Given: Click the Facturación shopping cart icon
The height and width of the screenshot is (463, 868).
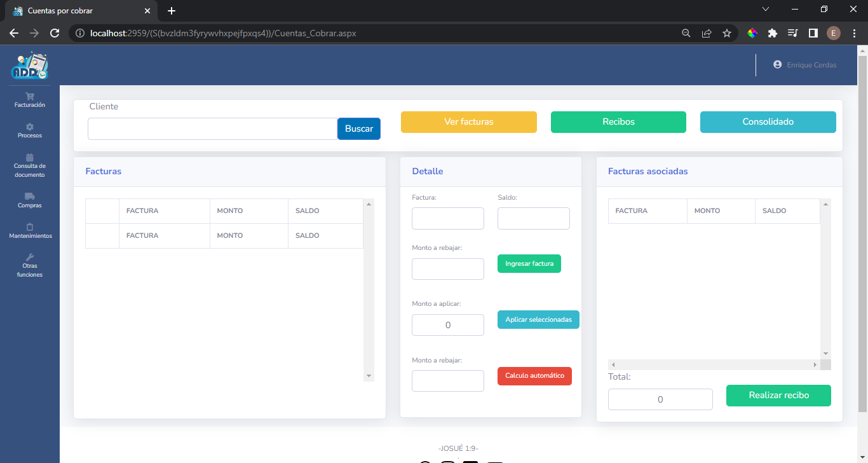Looking at the screenshot, I should point(30,96).
